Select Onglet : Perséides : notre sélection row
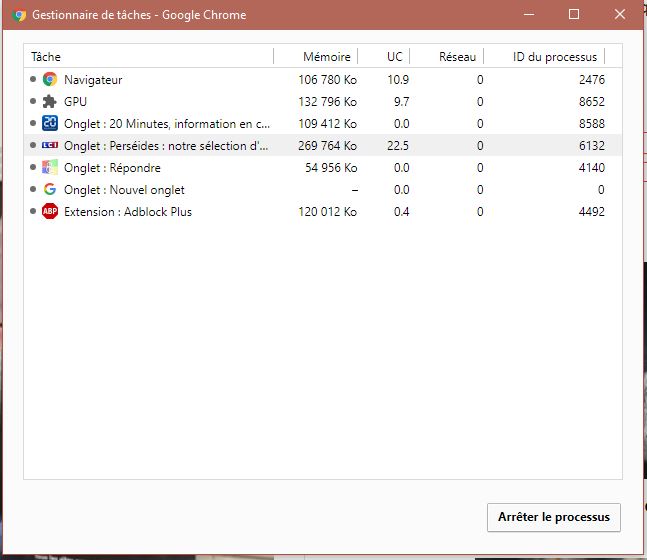647x560 pixels. [322, 145]
